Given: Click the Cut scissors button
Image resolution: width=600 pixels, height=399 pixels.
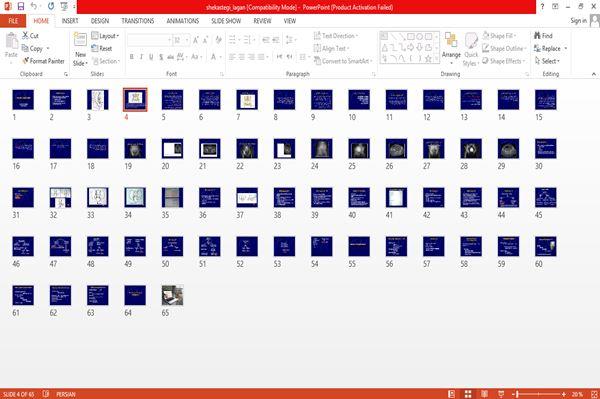Looking at the screenshot, I should click(30, 36).
